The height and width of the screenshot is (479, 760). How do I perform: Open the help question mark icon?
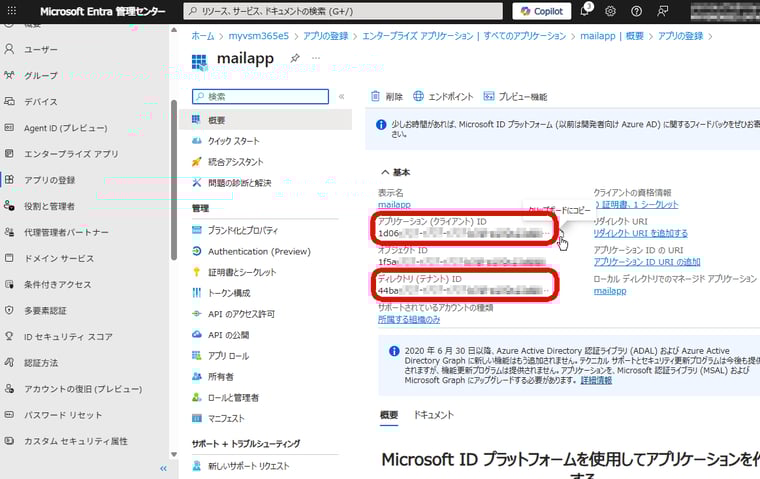(x=636, y=11)
